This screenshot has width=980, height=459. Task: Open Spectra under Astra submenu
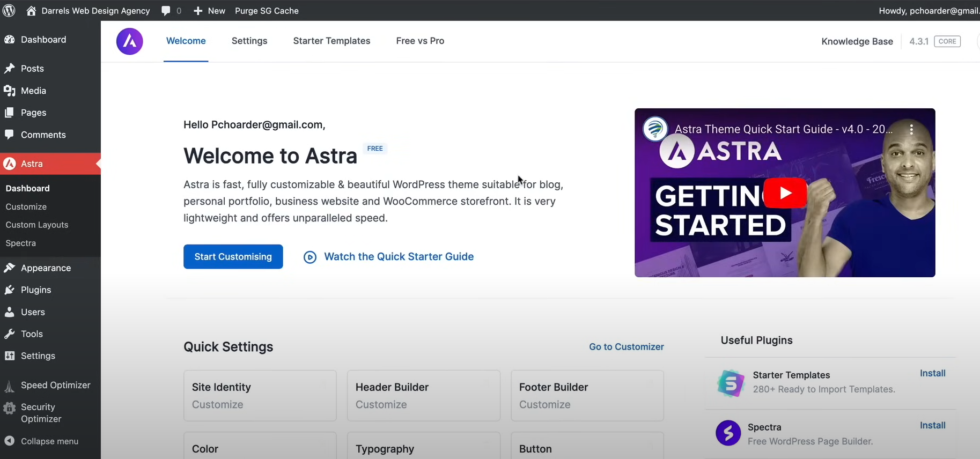(x=21, y=243)
